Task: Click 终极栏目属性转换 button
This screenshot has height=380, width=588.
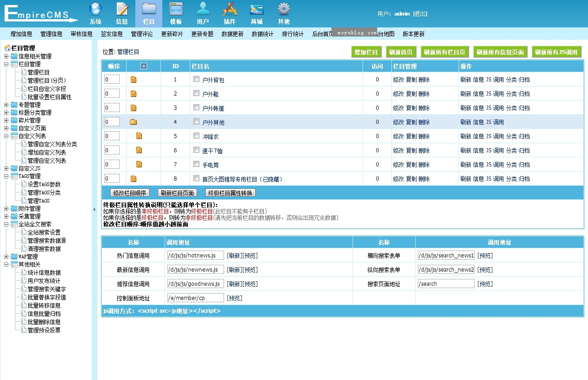Action: 230,193
